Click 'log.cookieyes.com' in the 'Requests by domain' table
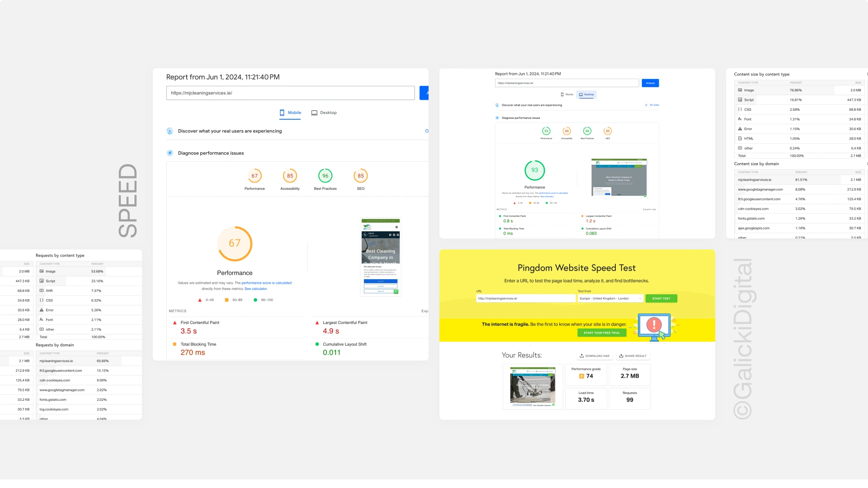868x488 pixels. pyautogui.click(x=54, y=409)
